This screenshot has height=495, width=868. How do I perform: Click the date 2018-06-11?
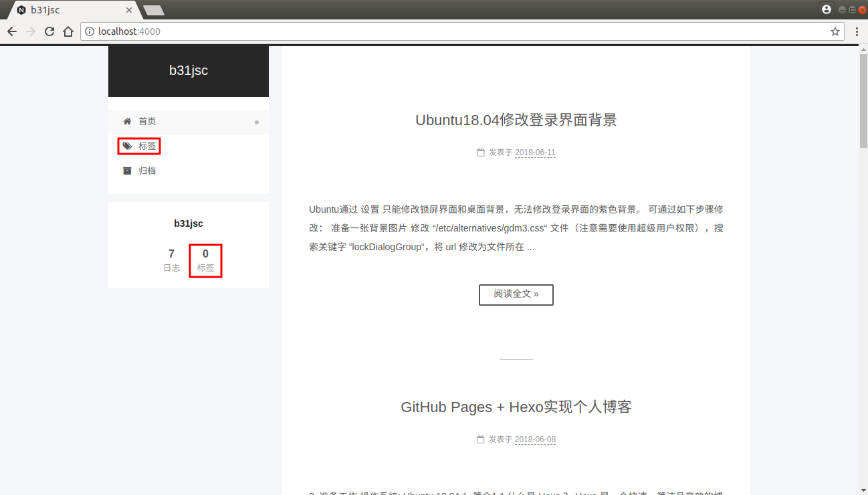(x=535, y=153)
